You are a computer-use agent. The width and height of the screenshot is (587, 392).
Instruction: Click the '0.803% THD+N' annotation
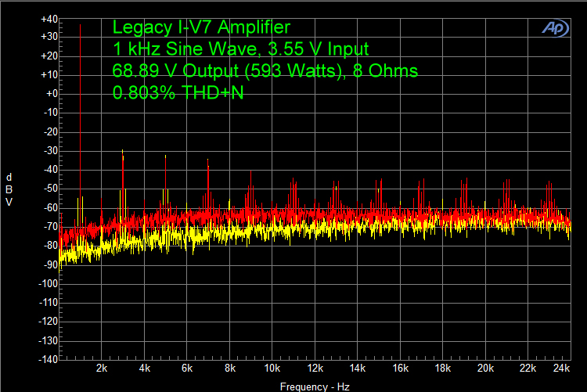[178, 93]
